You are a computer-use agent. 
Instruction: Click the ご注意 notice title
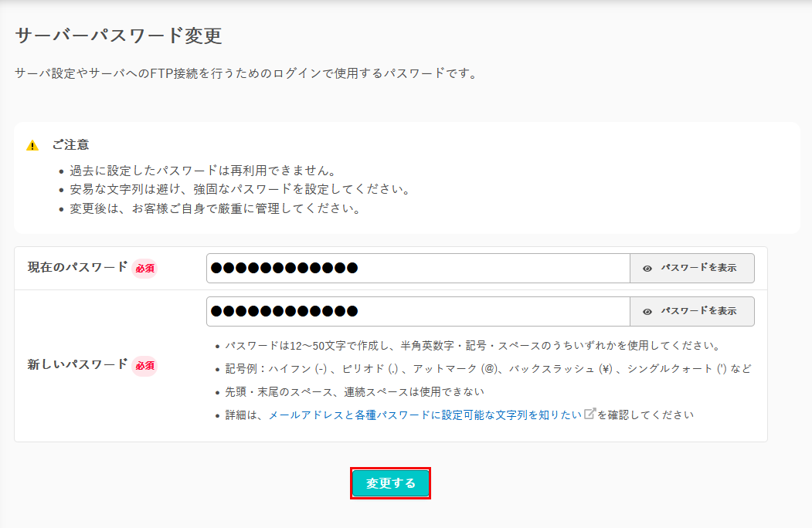pos(70,144)
